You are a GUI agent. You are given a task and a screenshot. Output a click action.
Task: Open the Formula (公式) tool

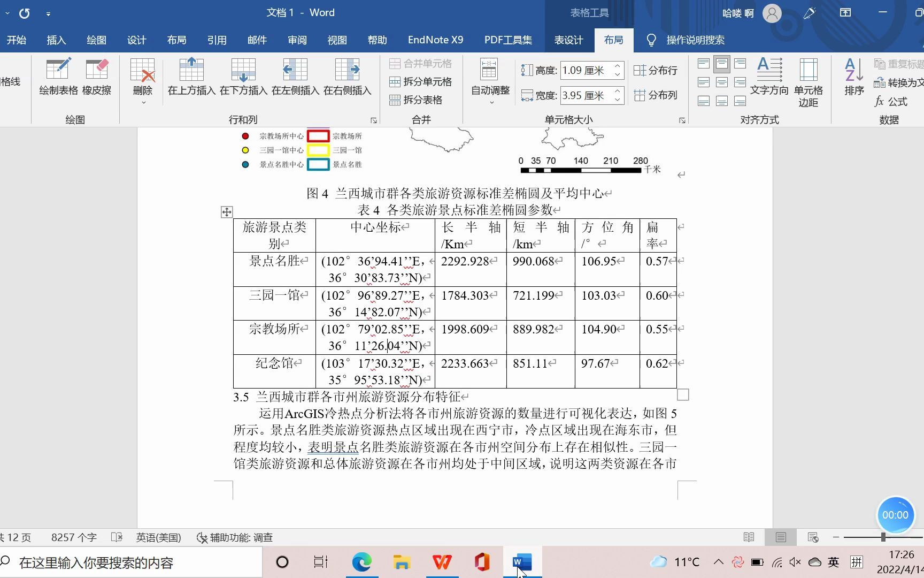(x=892, y=102)
